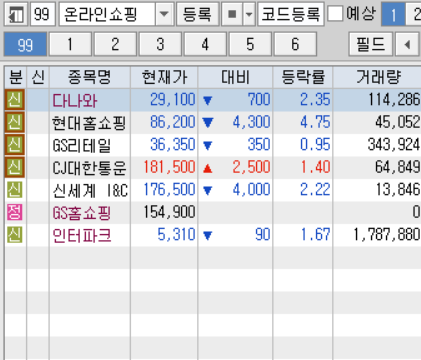Click the change value 4,000
This screenshot has height=360, width=421.
pos(251,190)
